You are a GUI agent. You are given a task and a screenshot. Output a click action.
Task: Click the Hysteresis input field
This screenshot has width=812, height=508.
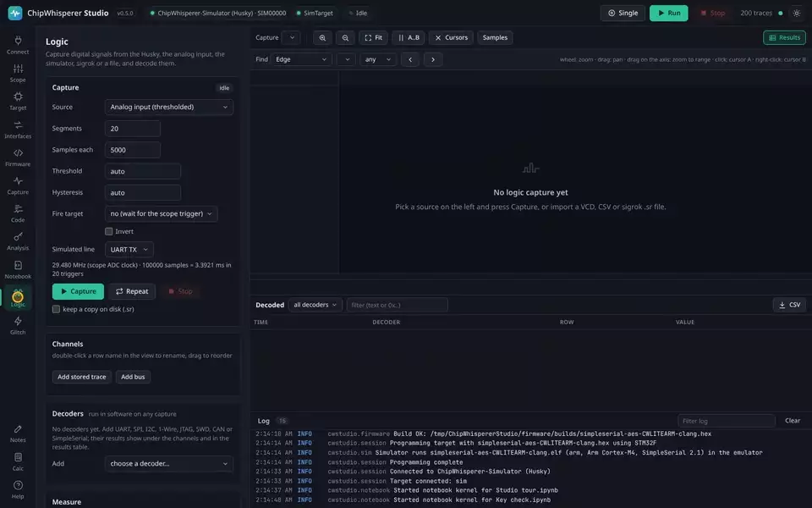(143, 192)
